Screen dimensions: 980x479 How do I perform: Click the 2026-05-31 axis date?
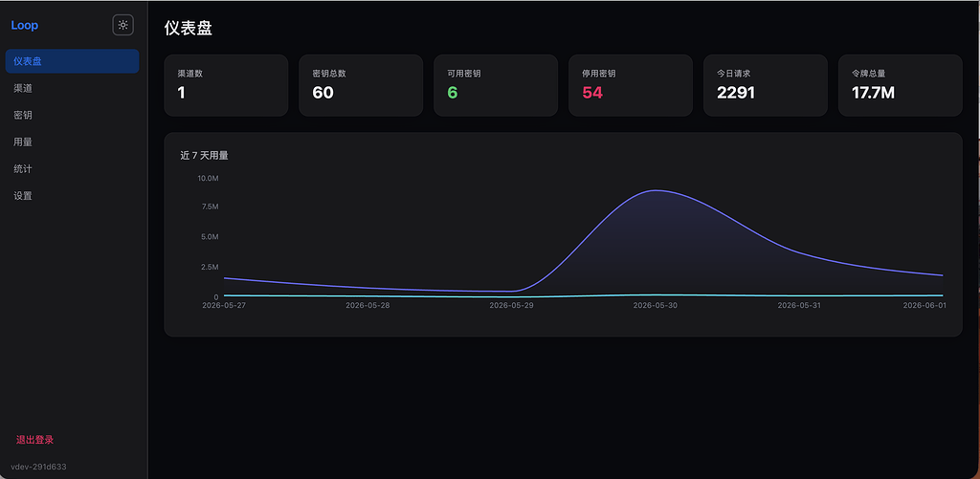pos(799,305)
